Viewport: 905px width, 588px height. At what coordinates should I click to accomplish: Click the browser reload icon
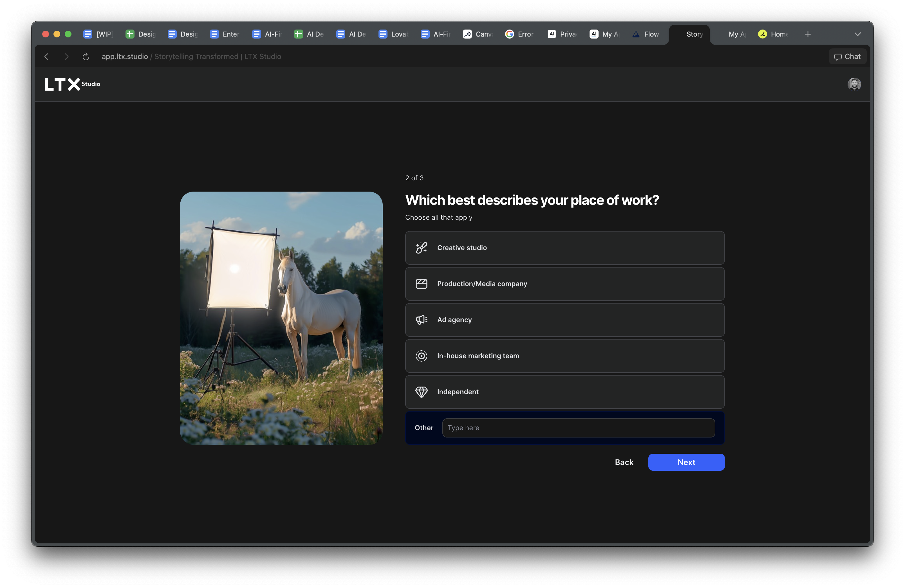pyautogui.click(x=86, y=57)
